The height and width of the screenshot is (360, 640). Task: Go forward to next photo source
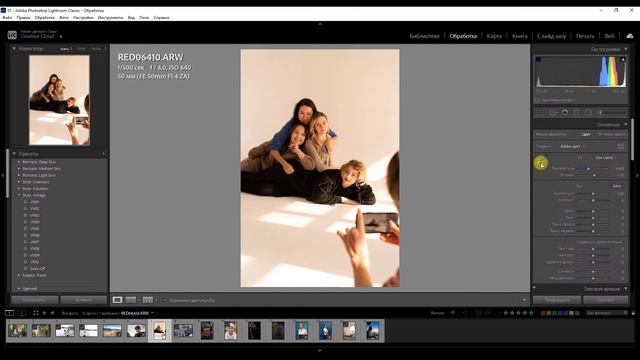(52, 313)
